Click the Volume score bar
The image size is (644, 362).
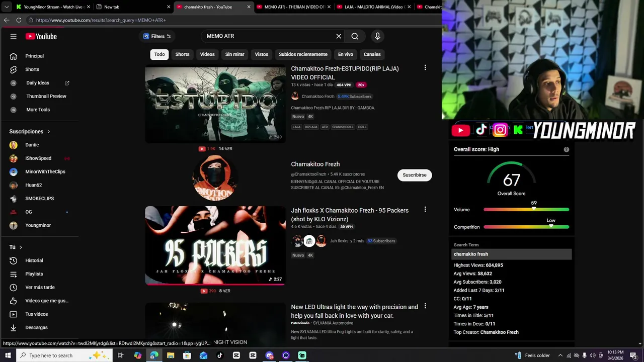(526, 210)
